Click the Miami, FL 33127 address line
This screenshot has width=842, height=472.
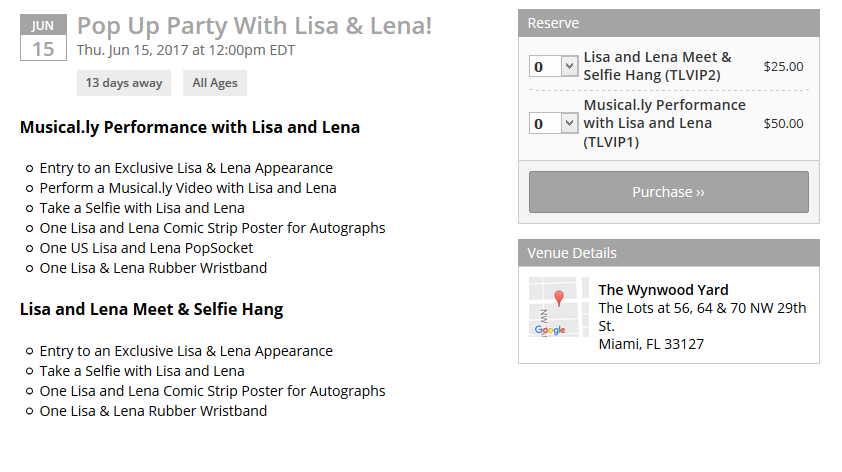651,344
